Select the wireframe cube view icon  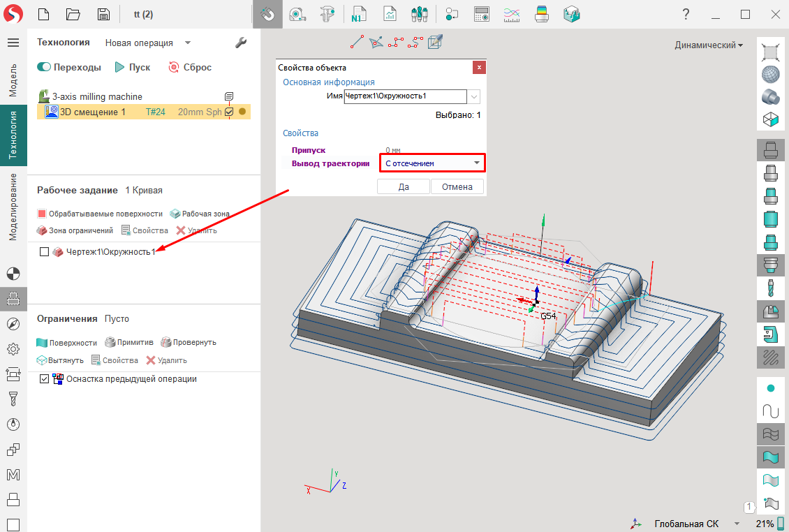point(770,119)
